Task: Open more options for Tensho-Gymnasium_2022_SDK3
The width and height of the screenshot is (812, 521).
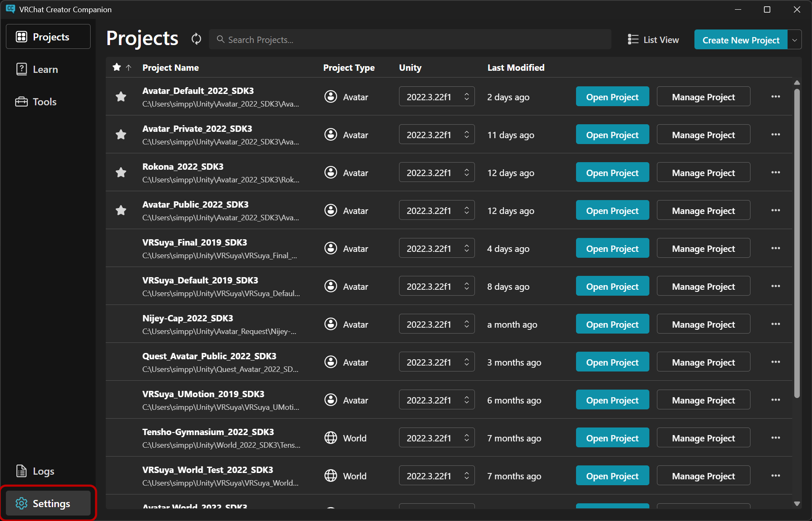Action: [776, 438]
